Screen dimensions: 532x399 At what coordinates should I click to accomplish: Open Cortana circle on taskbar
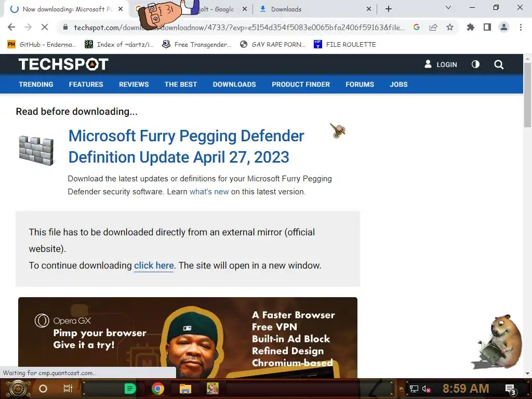(x=43, y=389)
